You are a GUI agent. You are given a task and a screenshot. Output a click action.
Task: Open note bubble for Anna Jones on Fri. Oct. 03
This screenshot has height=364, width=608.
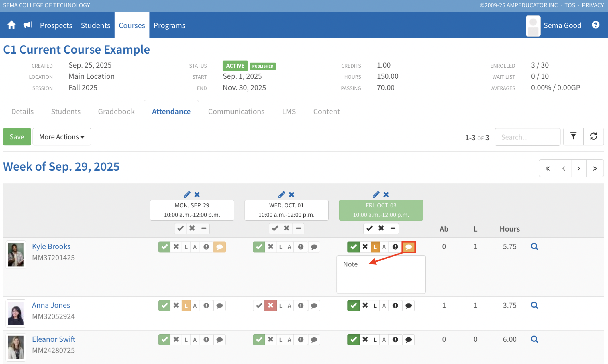coord(409,306)
